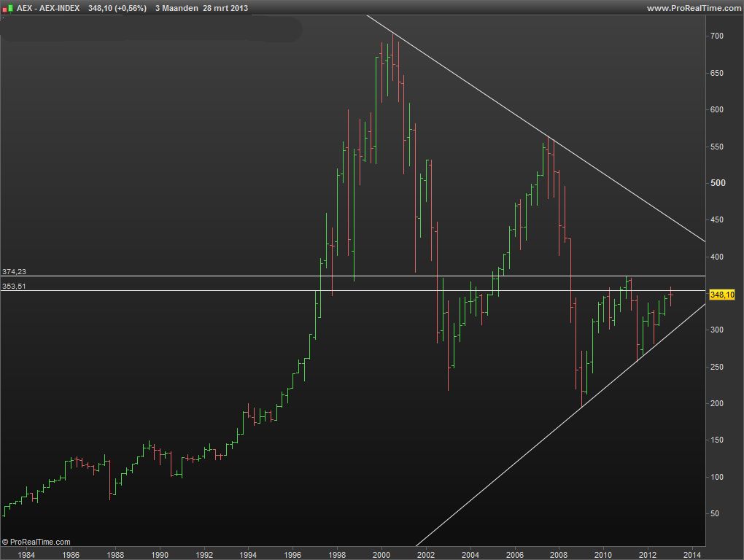The image size is (744, 560).
Task: Click the AEX - AEX-INDEX title label
Action: (x=48, y=8)
